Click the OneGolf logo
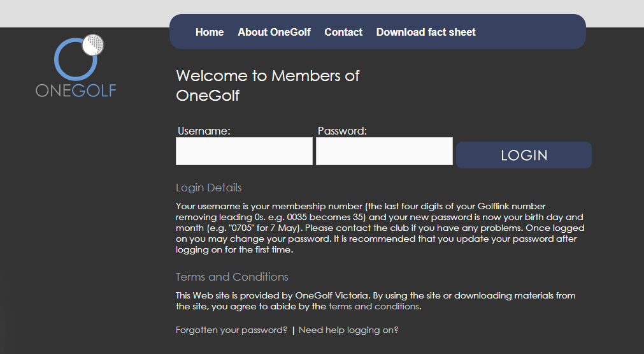 tap(76, 66)
